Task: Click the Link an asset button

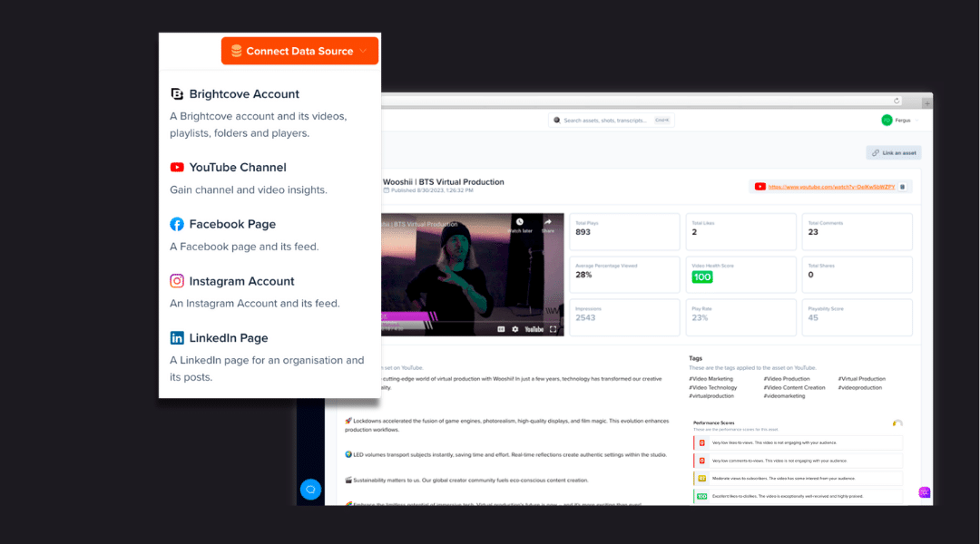Action: point(894,152)
